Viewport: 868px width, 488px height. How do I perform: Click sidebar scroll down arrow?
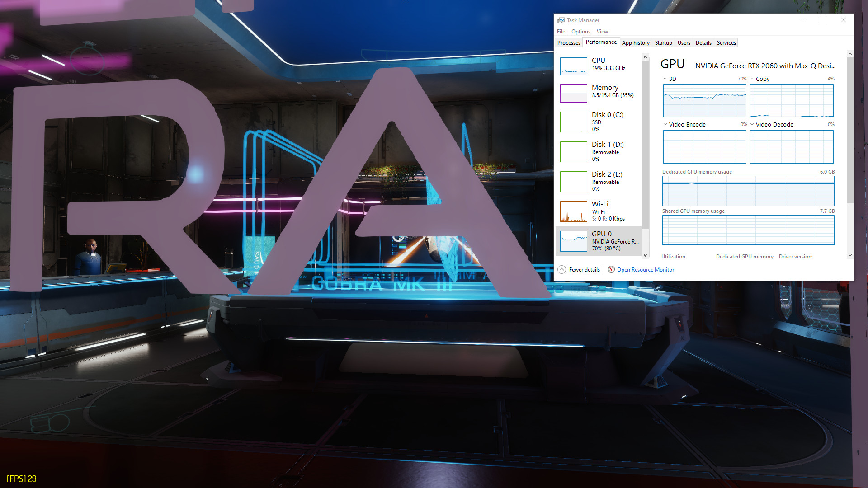coord(645,255)
